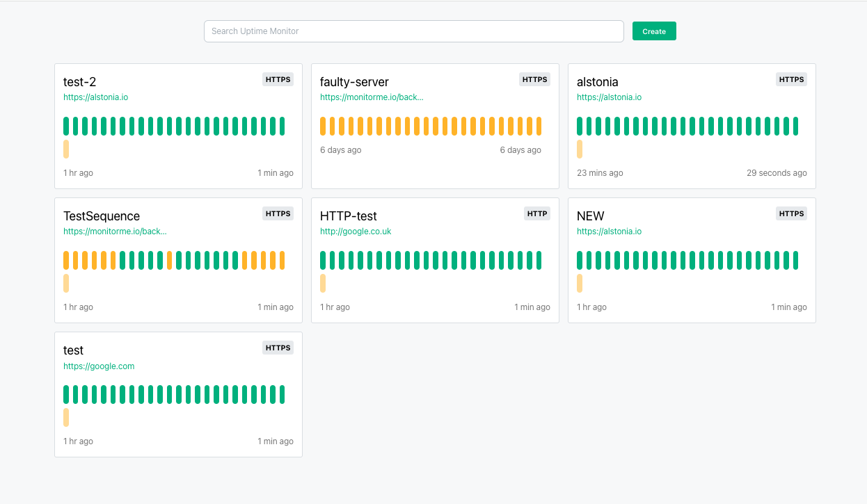This screenshot has height=504, width=867.
Task: Select first green status bar on NEW card
Action: [580, 260]
